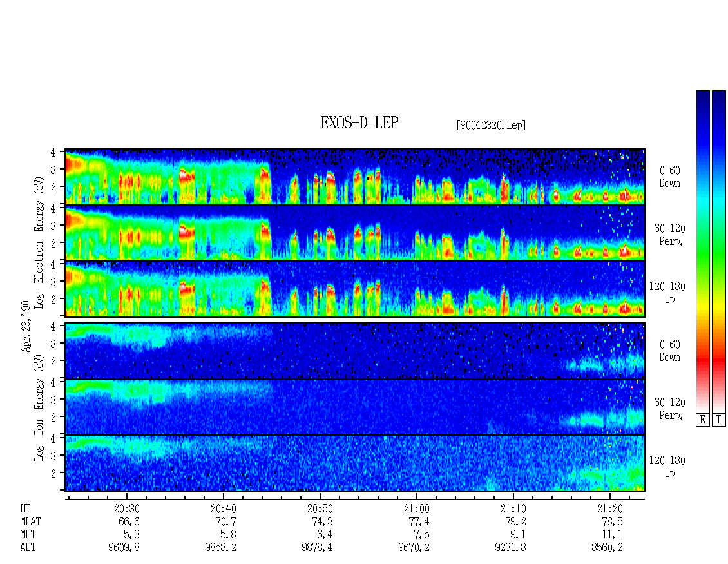
Task: Click MLT value 6.4
Action: pos(325,534)
